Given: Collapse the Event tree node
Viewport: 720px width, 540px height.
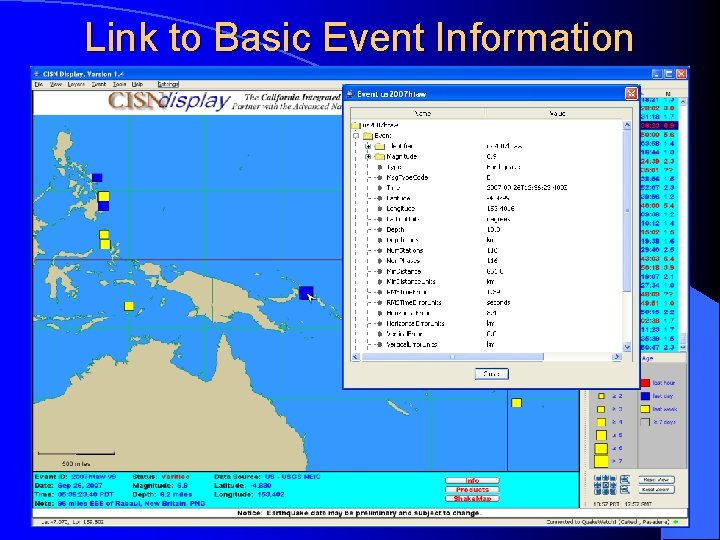Looking at the screenshot, I should point(356,135).
